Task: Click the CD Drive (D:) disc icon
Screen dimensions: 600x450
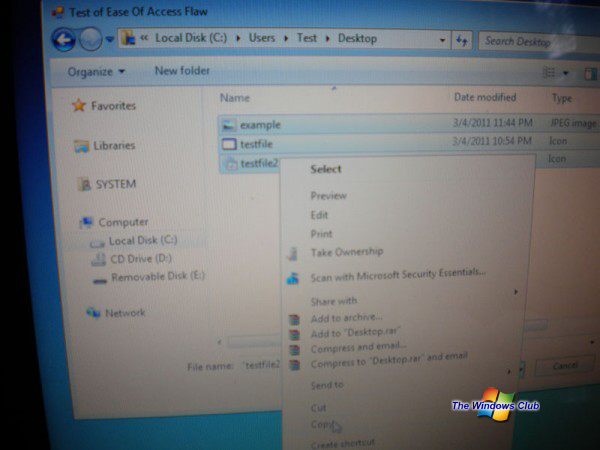Action: coord(99,259)
